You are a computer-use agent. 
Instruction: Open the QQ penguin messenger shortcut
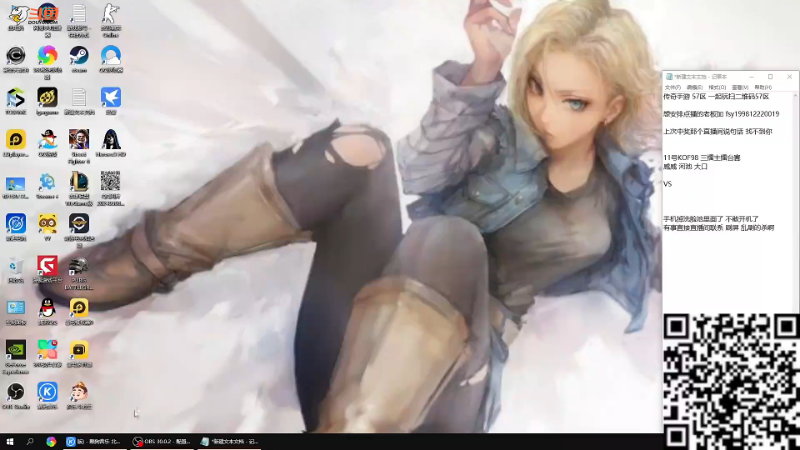tap(47, 308)
